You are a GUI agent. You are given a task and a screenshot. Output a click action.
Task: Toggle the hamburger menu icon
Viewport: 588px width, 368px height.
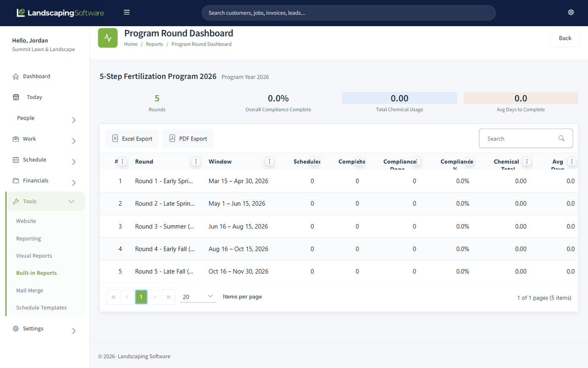127,12
